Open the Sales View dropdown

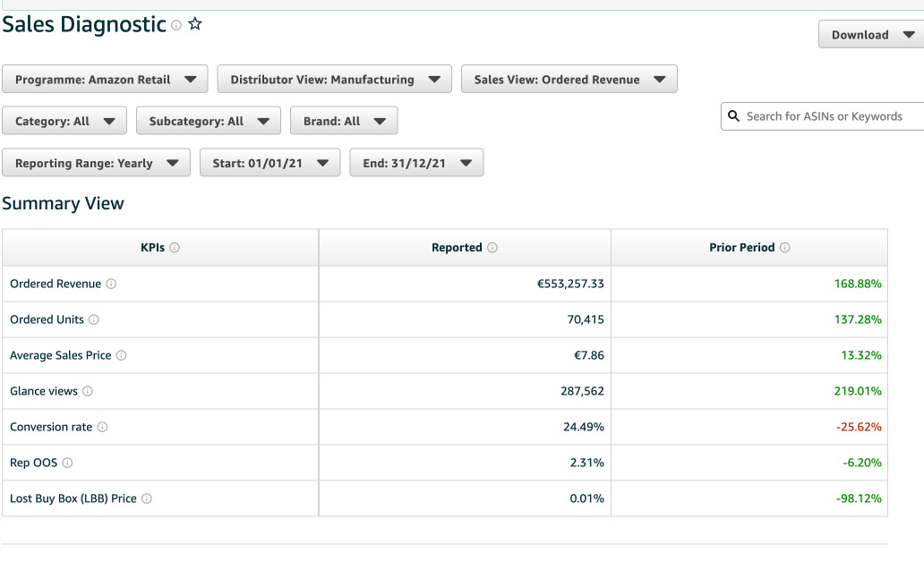[569, 79]
